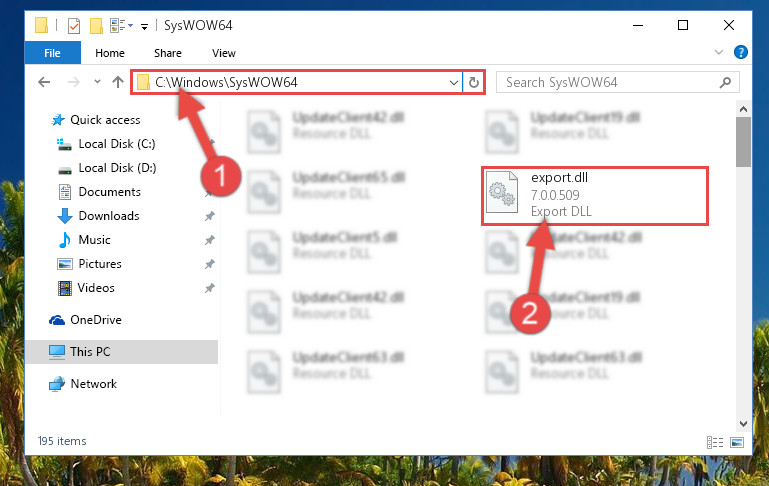
Task: Click the pin icon next to Pictures
Action: [209, 264]
